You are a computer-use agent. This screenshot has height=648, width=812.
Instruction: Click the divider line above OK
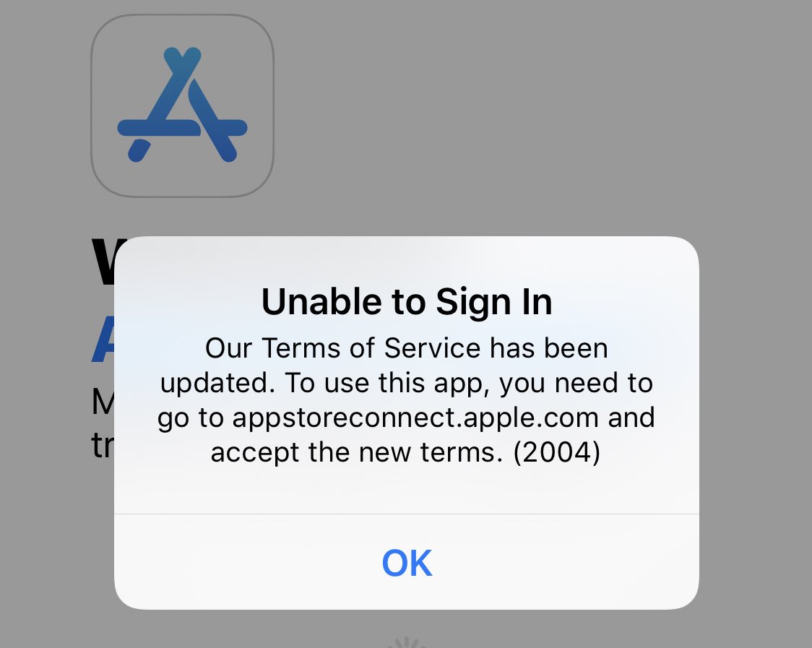[407, 514]
